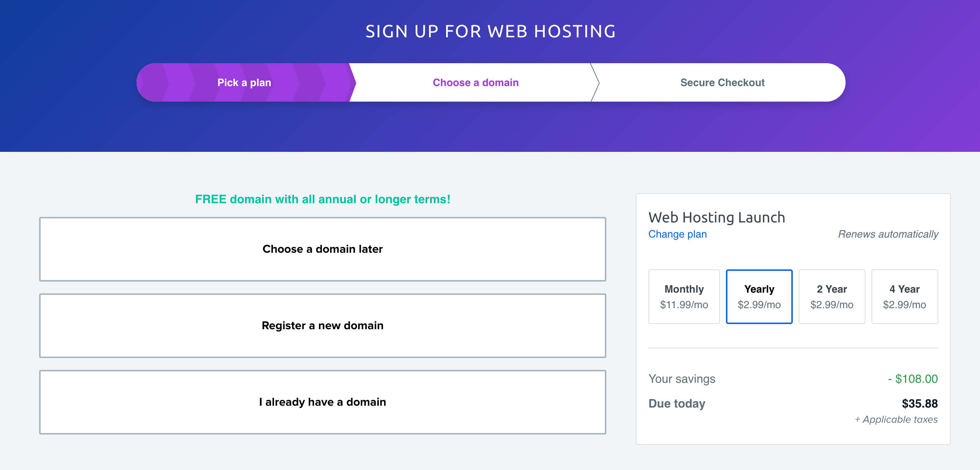This screenshot has width=980, height=470.
Task: Click the Web Hosting Launch heading
Action: (717, 217)
